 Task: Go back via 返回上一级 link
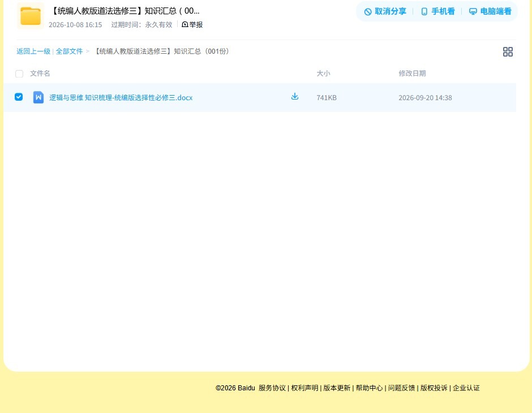[33, 51]
